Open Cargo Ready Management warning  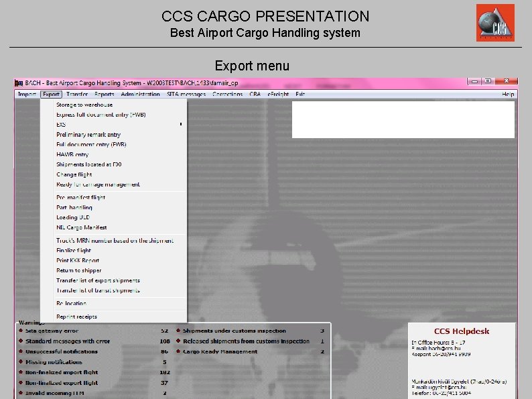[220, 351]
